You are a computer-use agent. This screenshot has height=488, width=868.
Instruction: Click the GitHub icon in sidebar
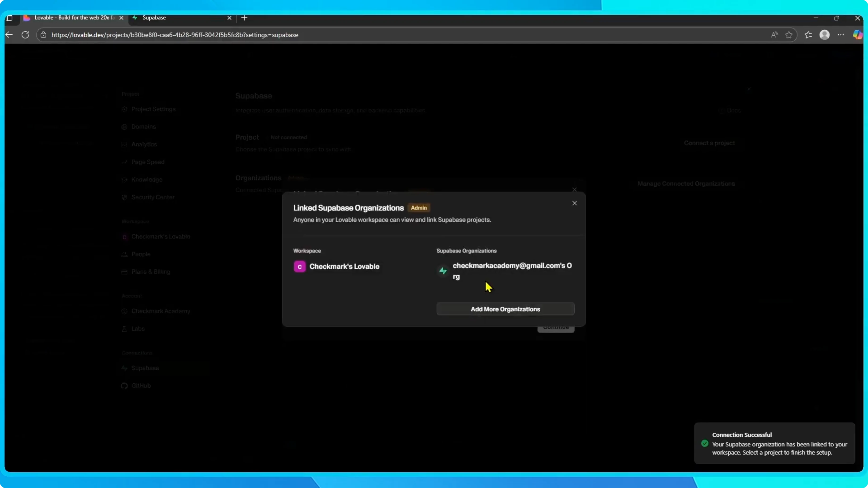click(x=124, y=386)
